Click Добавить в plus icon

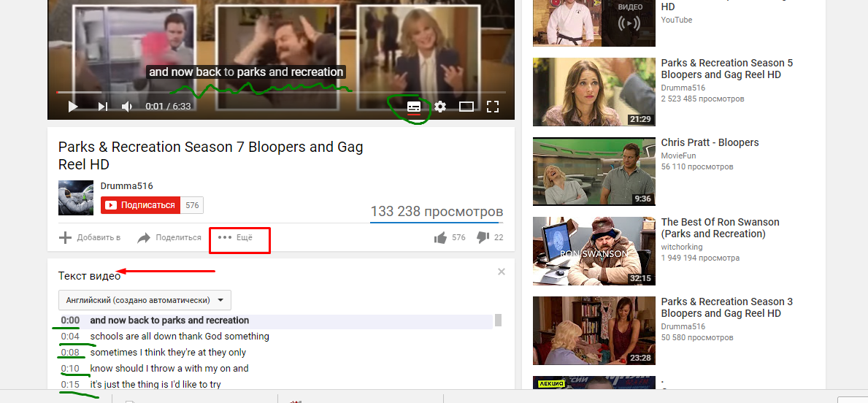tap(65, 237)
